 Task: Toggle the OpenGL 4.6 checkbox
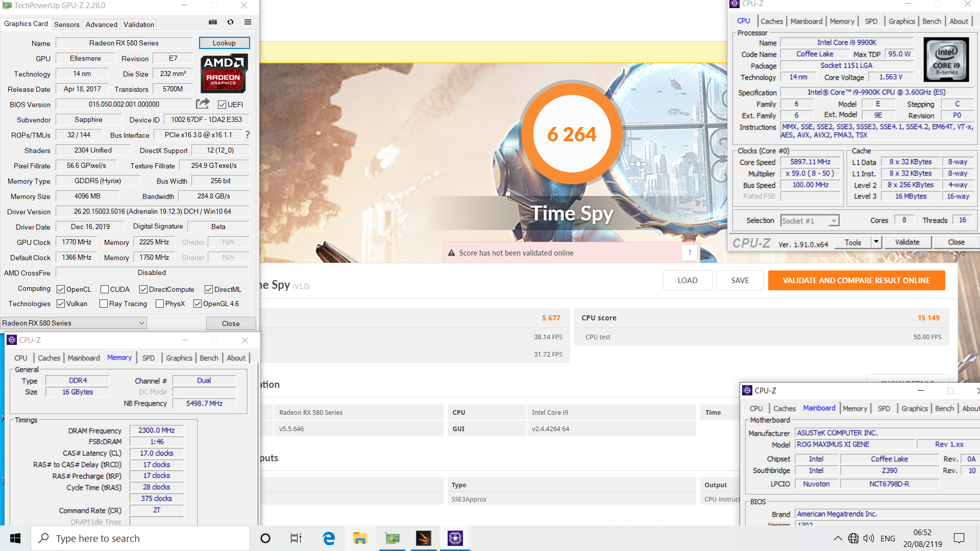pyautogui.click(x=198, y=304)
